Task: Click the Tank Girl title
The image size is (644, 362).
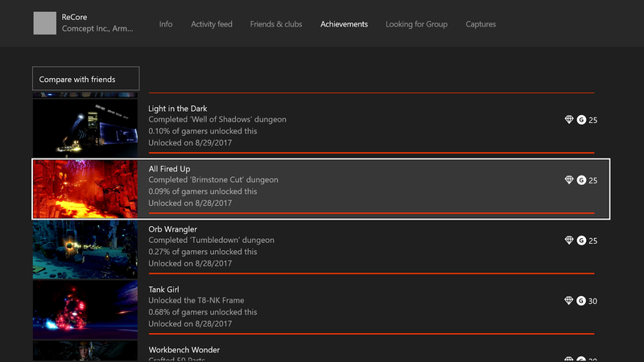Action: click(163, 290)
